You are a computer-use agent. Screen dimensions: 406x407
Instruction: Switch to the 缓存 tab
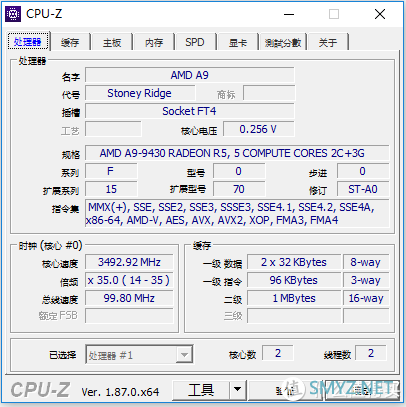click(x=70, y=42)
